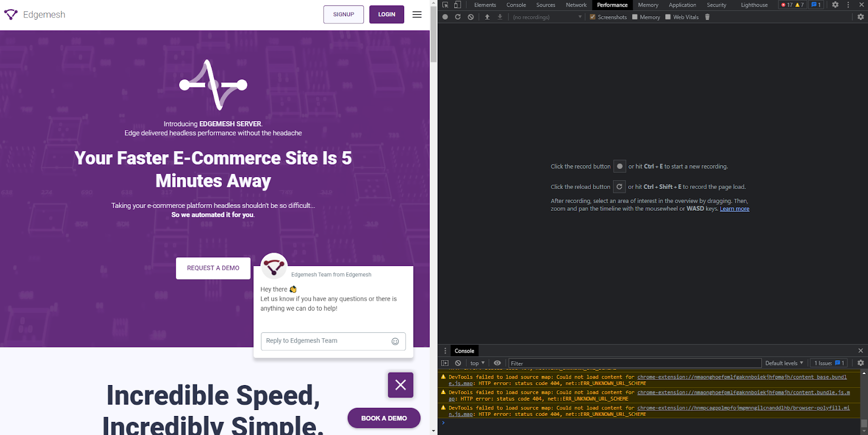Click the save profile download icon
Viewport: 868px width, 435px height.
point(500,17)
